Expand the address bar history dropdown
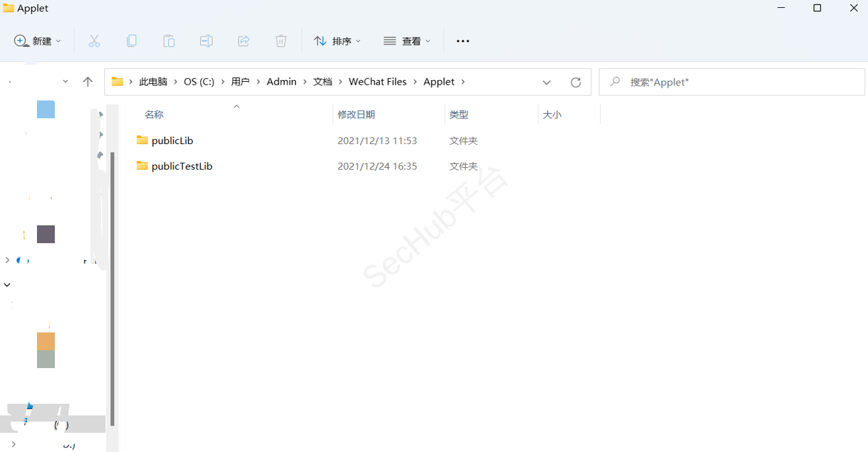 click(x=546, y=82)
